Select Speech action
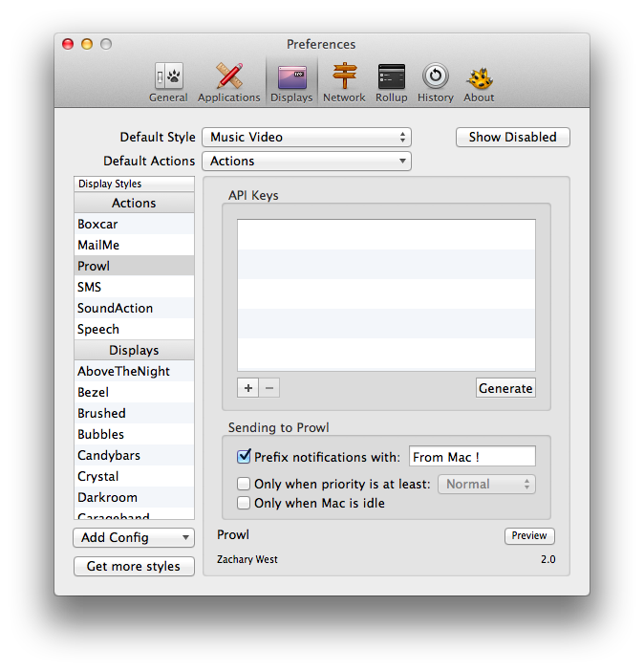Image resolution: width=644 pixels, height=671 pixels. point(134,329)
